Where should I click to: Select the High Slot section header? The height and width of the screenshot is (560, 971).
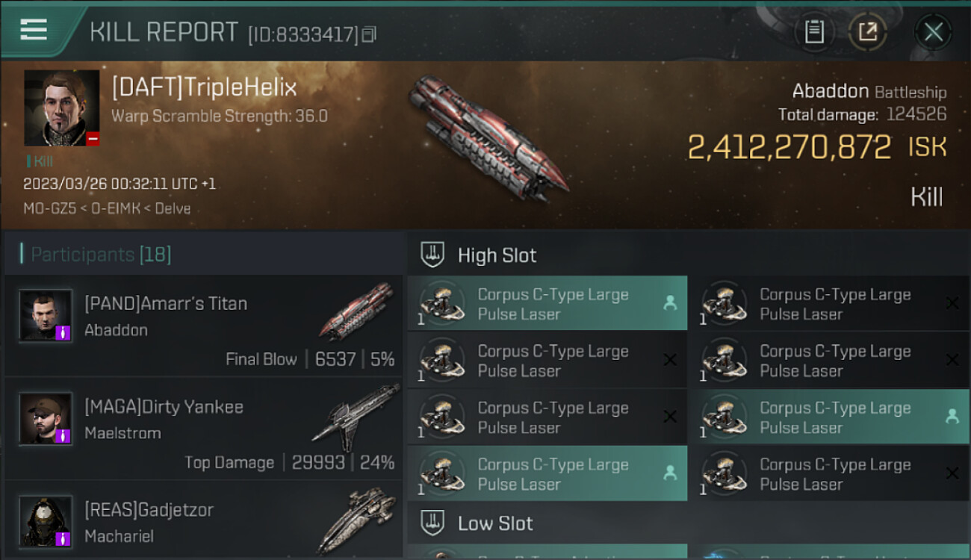(497, 255)
